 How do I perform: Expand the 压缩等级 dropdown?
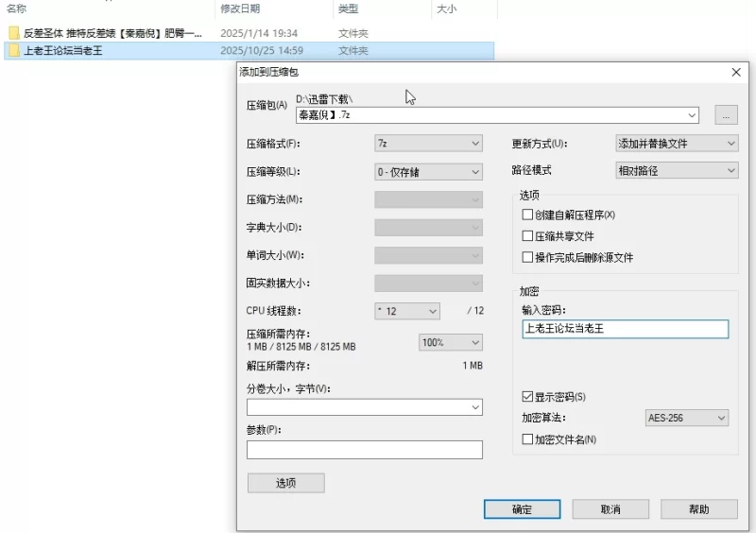tap(428, 172)
